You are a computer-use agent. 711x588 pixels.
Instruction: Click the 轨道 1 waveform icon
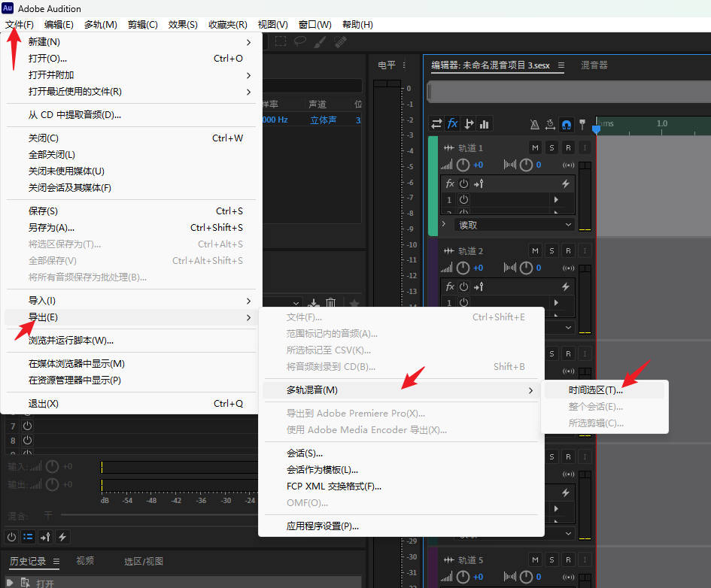click(448, 147)
